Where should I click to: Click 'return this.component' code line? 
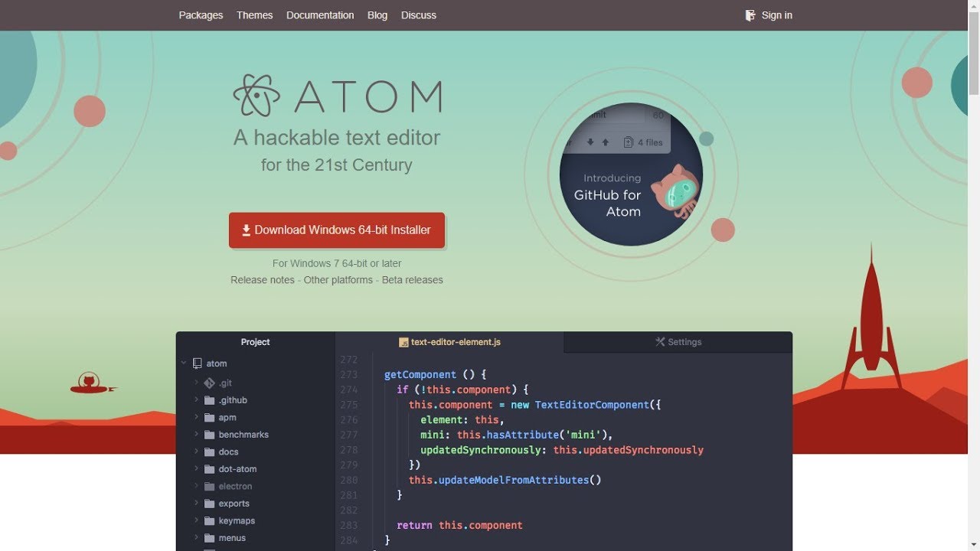[x=459, y=525]
